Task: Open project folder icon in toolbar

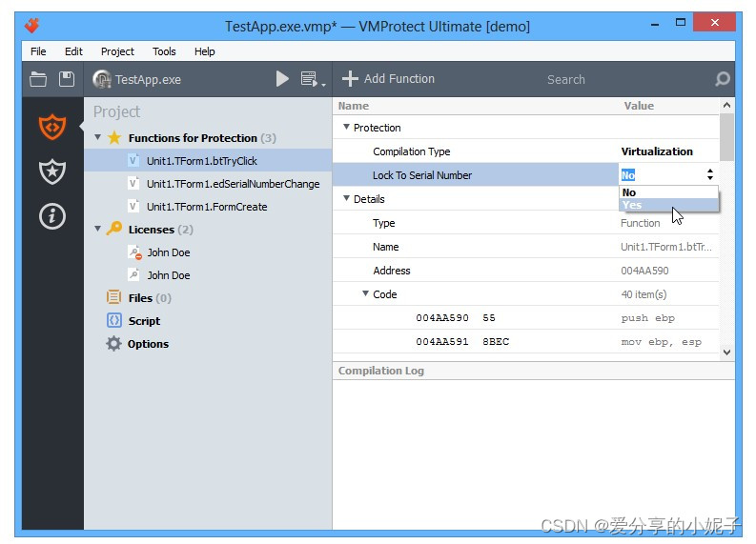Action: 38,79
